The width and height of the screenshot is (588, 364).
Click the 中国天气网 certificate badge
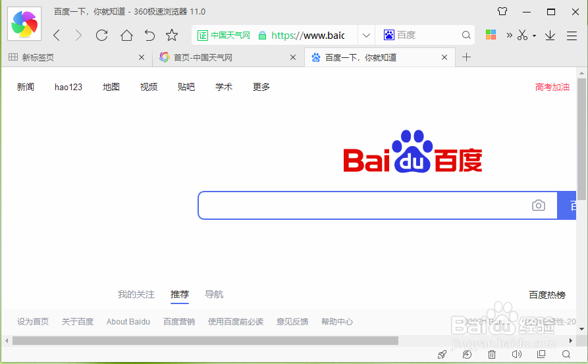pos(224,36)
